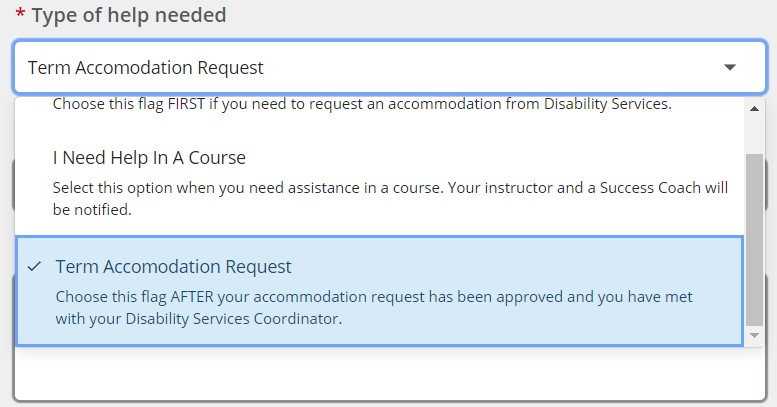The image size is (777, 407).
Task: Click the selected value text in the combo box
Action: tap(146, 68)
